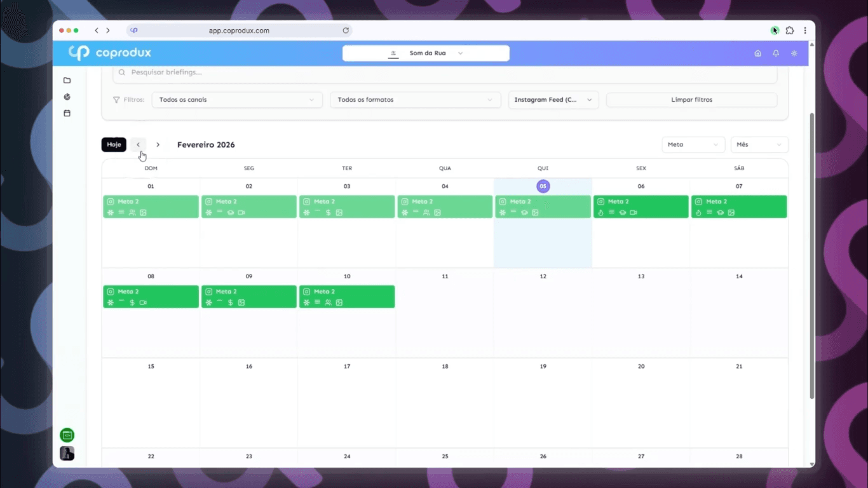This screenshot has height=488, width=868.
Task: Open the Instagram Feed filter dropdown
Action: click(553, 100)
